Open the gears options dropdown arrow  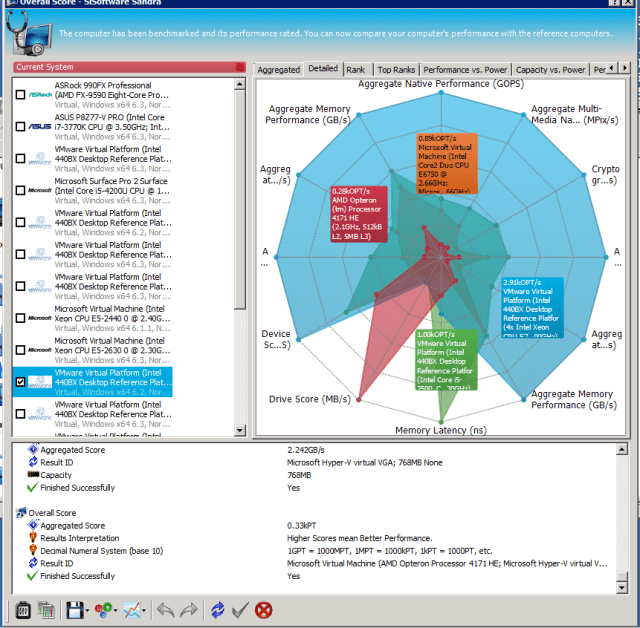pos(115,611)
